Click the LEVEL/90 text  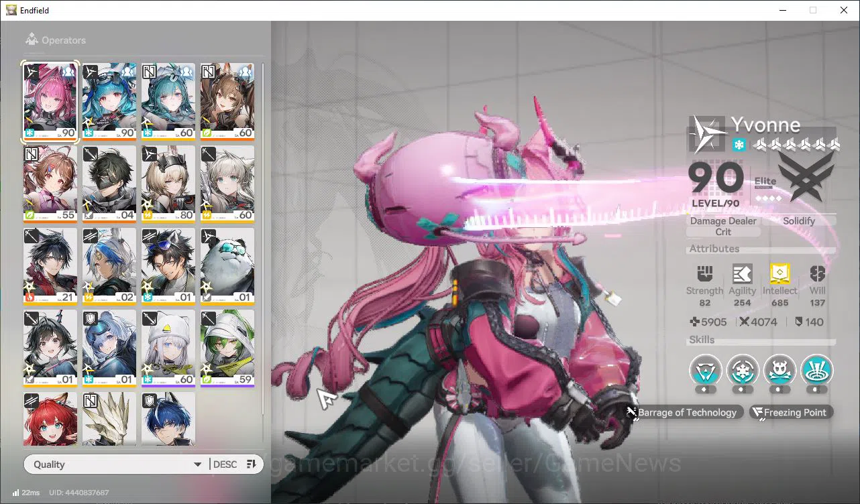[x=716, y=203]
